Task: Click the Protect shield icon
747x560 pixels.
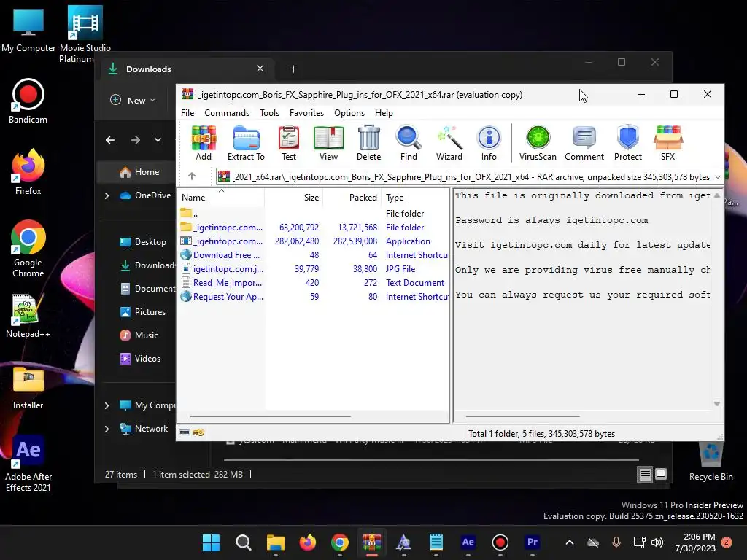Action: coord(628,143)
